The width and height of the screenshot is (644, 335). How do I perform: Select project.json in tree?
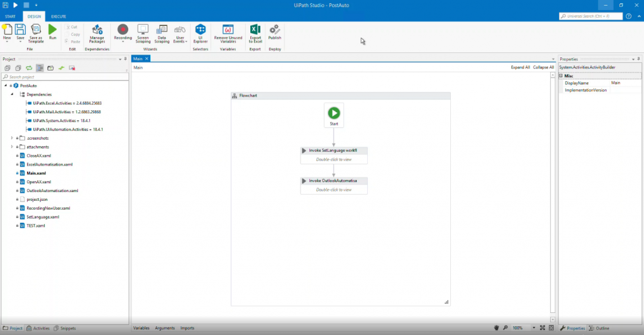click(x=37, y=200)
